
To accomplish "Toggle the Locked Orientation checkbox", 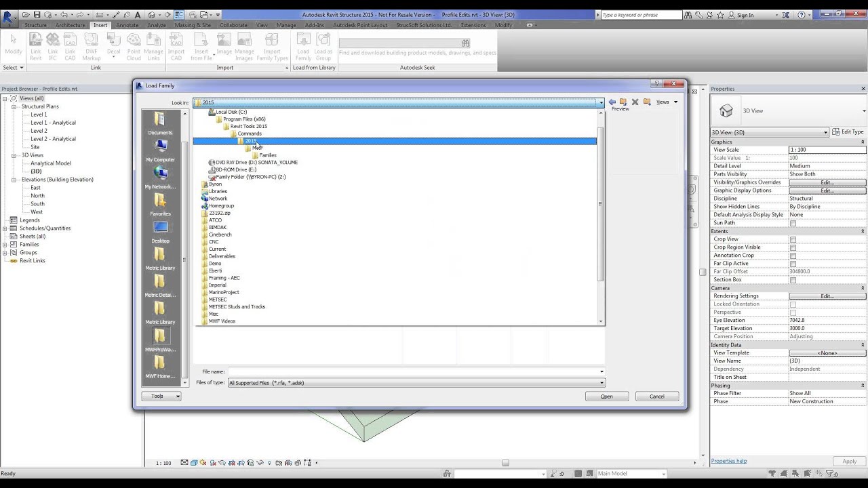I will tap(793, 304).
